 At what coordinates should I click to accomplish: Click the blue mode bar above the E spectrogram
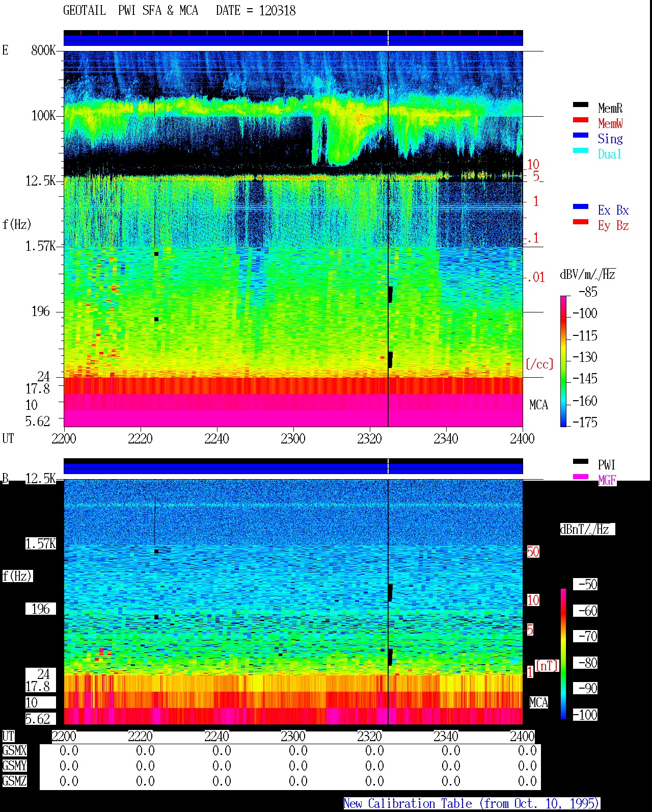293,40
